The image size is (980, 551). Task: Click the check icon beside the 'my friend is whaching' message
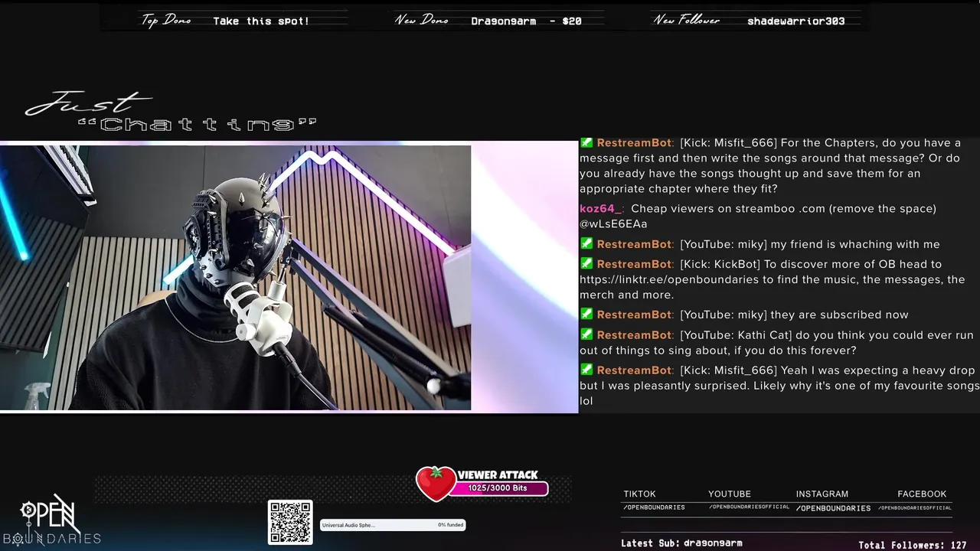(586, 243)
